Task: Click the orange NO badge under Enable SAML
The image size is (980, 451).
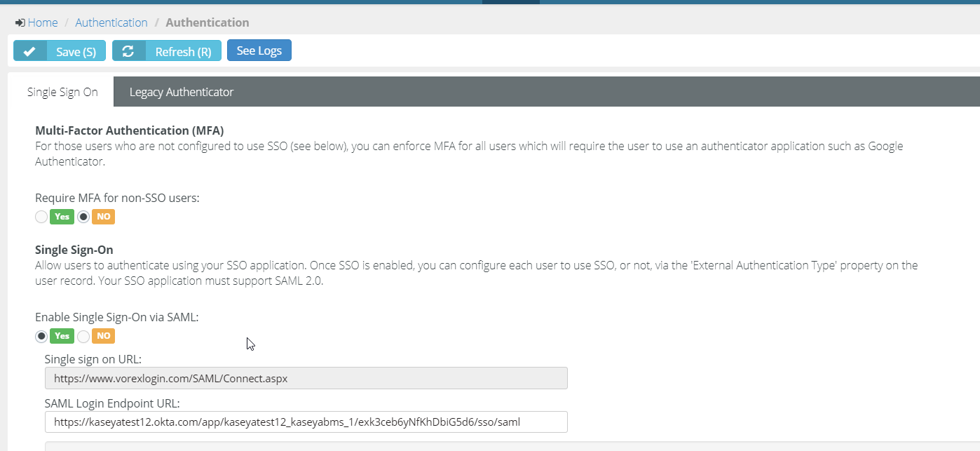Action: click(104, 336)
